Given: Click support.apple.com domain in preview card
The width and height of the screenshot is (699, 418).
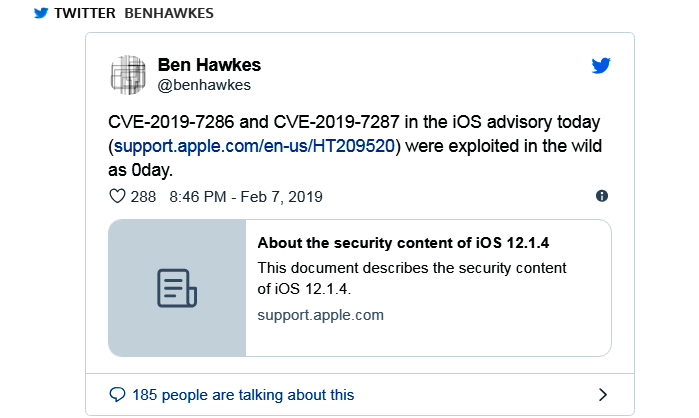Looking at the screenshot, I should point(320,315).
